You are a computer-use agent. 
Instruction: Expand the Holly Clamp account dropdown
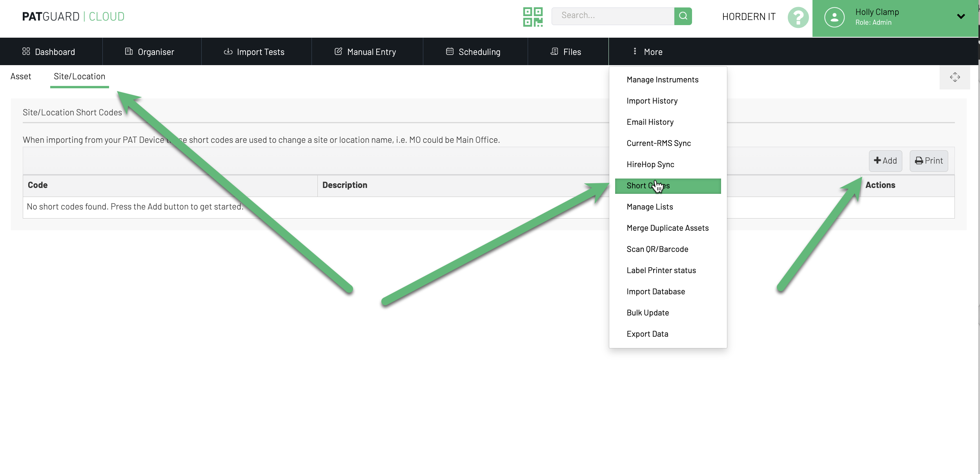point(960,16)
